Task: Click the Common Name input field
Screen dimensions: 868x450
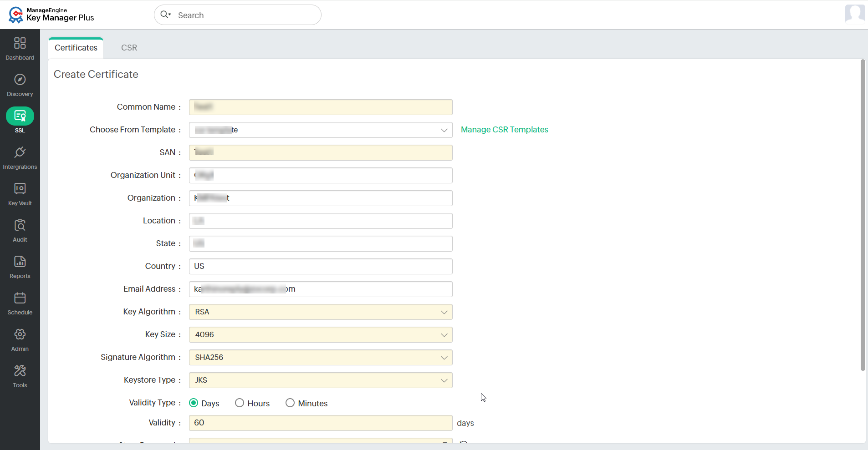Action: [321, 107]
